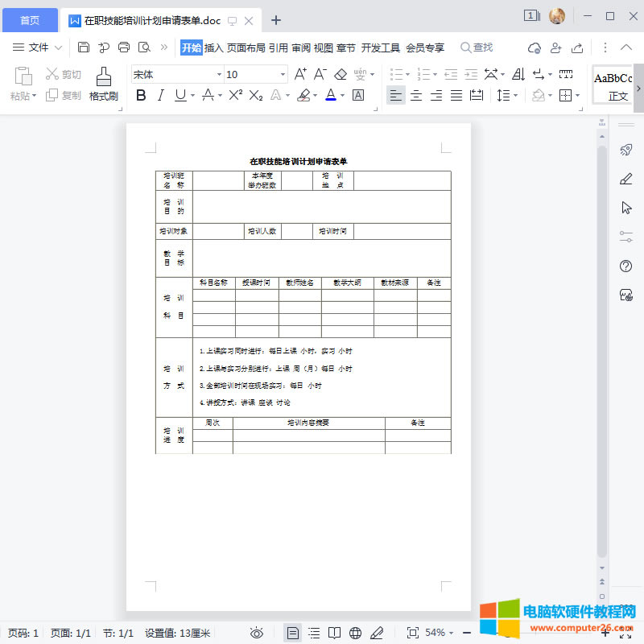Toggle bold formatting
Image resolution: width=644 pixels, height=644 pixels.
click(141, 96)
